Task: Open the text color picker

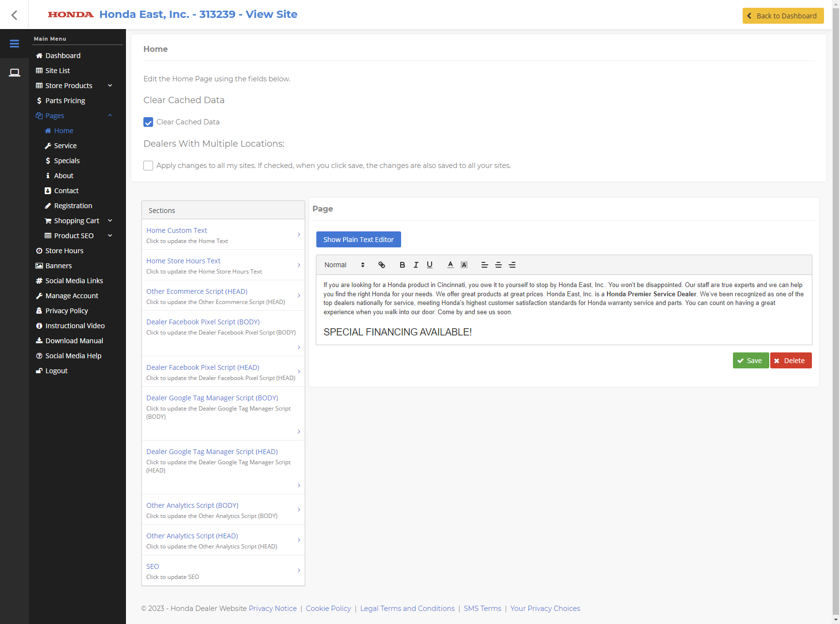Action: [450, 265]
